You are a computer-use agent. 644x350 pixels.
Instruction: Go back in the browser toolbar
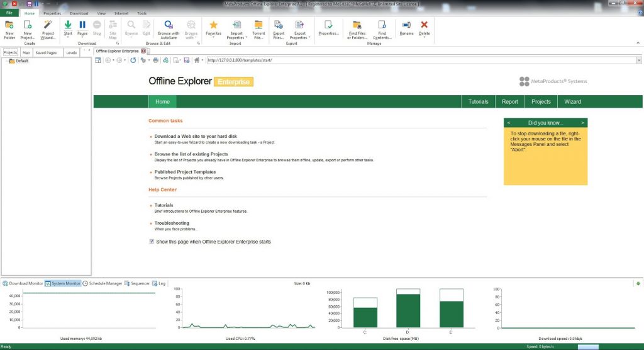108,60
